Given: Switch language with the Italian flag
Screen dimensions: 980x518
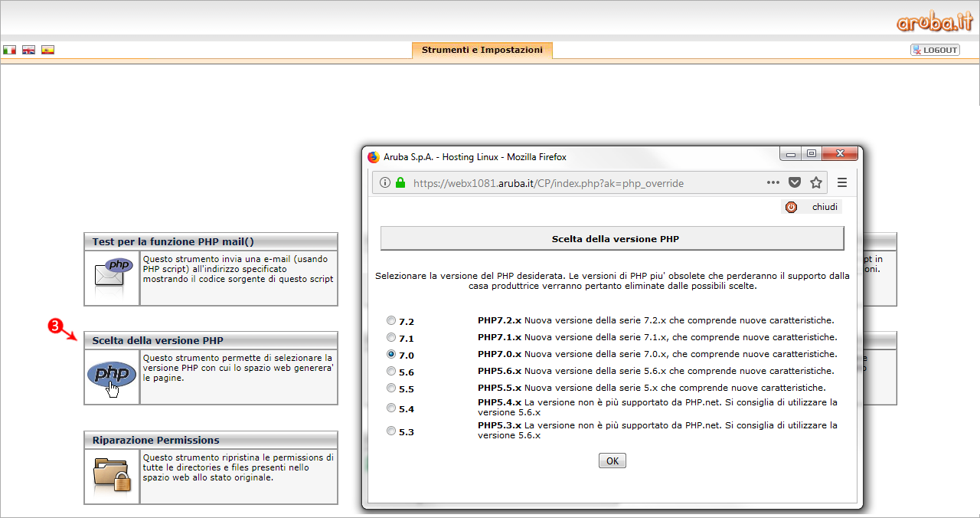Looking at the screenshot, I should pos(9,50).
